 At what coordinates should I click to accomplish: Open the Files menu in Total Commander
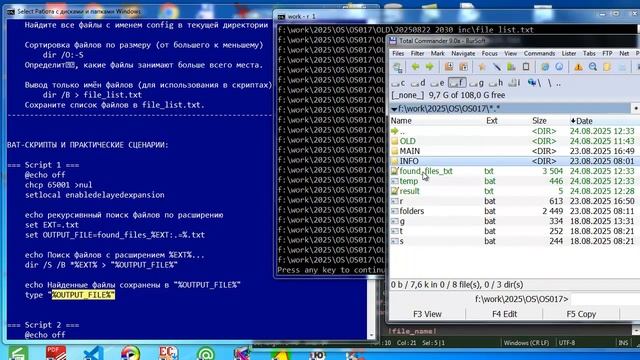click(x=398, y=53)
